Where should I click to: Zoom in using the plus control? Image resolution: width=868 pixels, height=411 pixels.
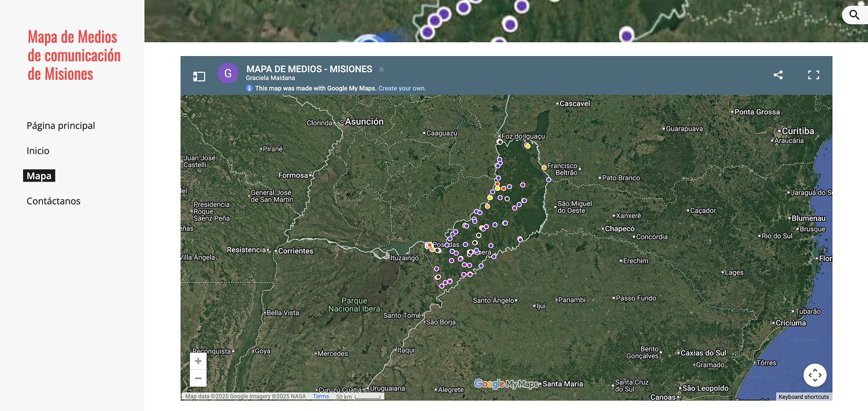(x=198, y=360)
